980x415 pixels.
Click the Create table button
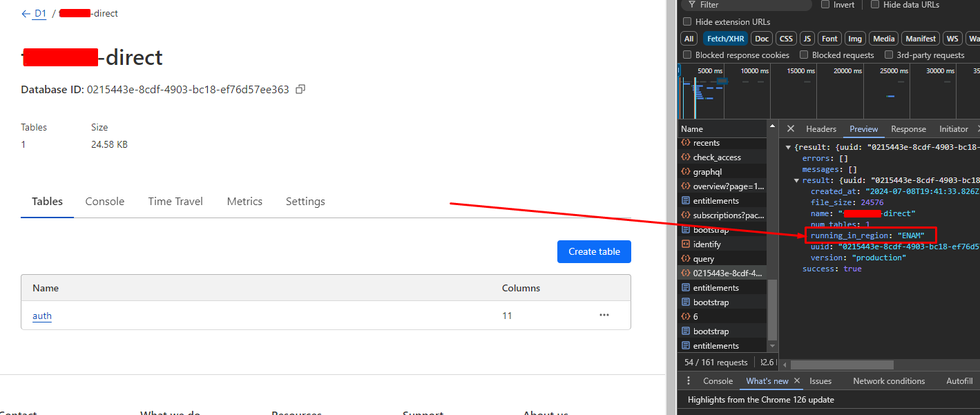594,251
